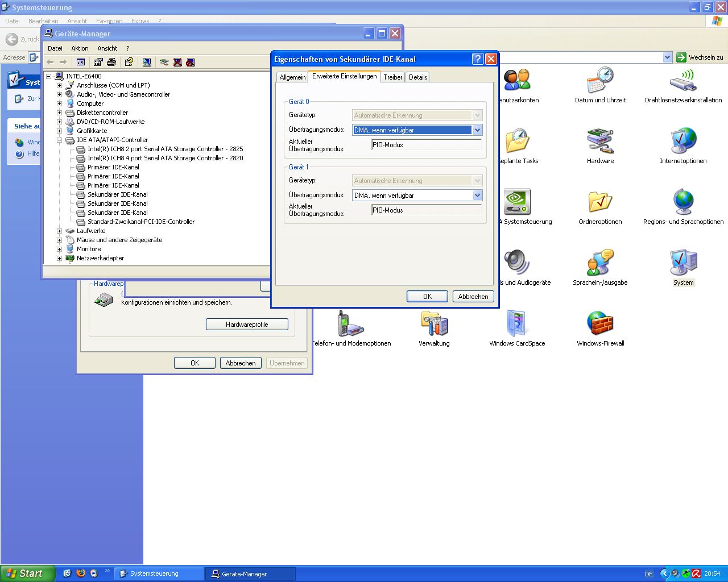The height and width of the screenshot is (582, 728).
Task: Expand Audio-, Video- und Gamecontroller node
Action: (59, 94)
